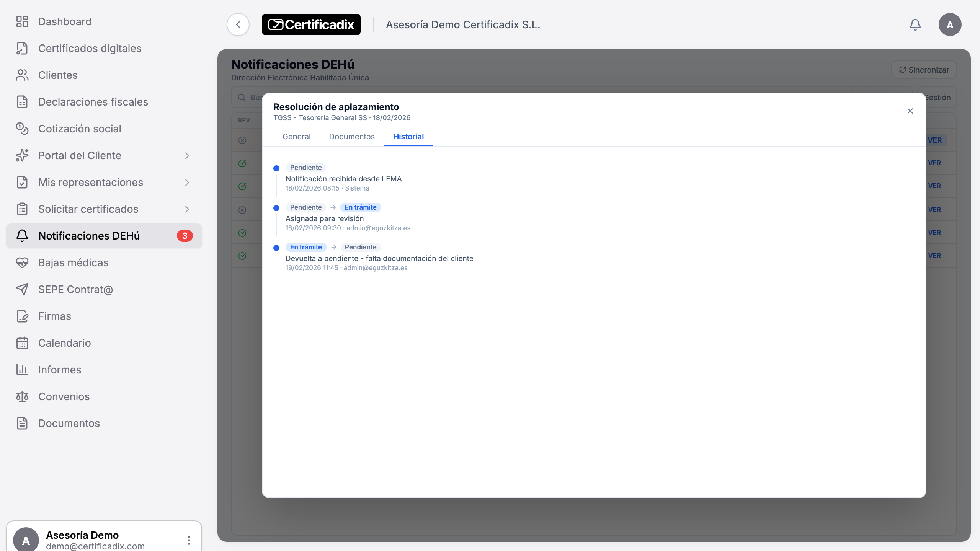Select the Historial tab

(x=408, y=137)
